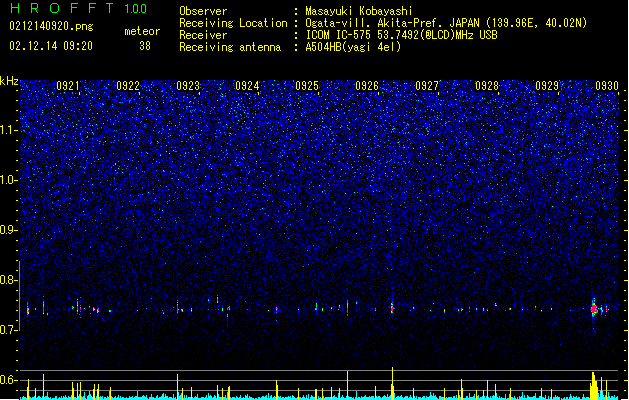629x400 pixels.
Task: Click the ICOM IC-575 53.7492 MHz receiver text
Action: click(x=402, y=35)
